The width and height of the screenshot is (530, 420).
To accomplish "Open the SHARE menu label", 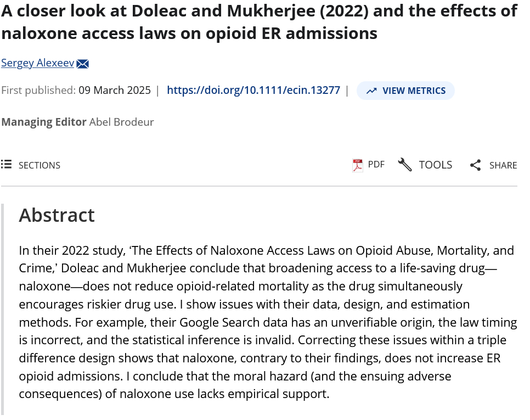I will [x=503, y=165].
